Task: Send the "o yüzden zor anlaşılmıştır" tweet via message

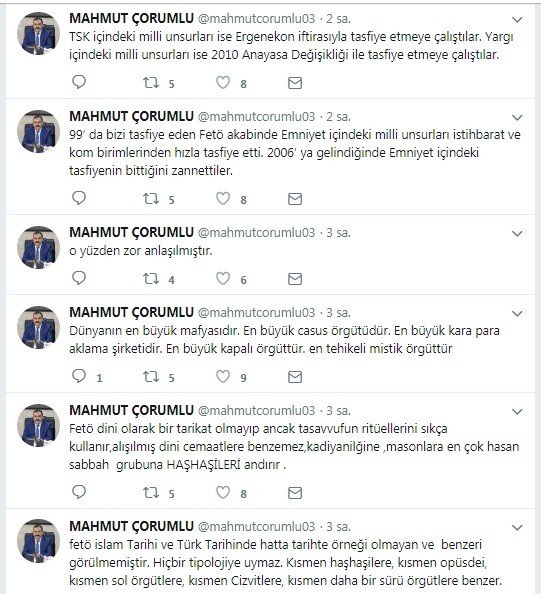Action: [x=295, y=279]
